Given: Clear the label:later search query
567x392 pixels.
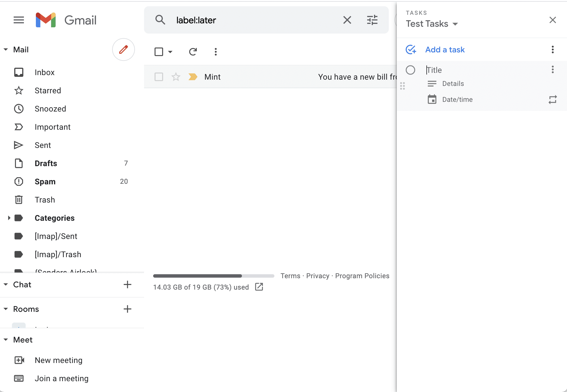Looking at the screenshot, I should pyautogui.click(x=347, y=20).
